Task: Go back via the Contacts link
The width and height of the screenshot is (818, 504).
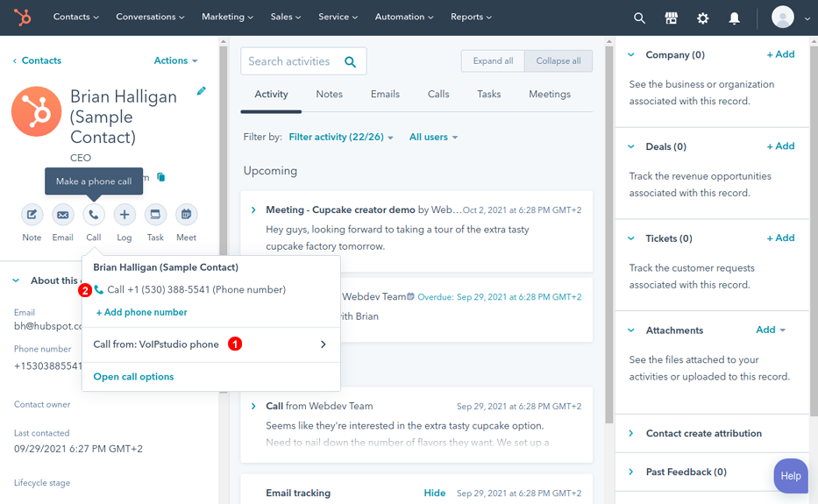Action: (x=37, y=60)
